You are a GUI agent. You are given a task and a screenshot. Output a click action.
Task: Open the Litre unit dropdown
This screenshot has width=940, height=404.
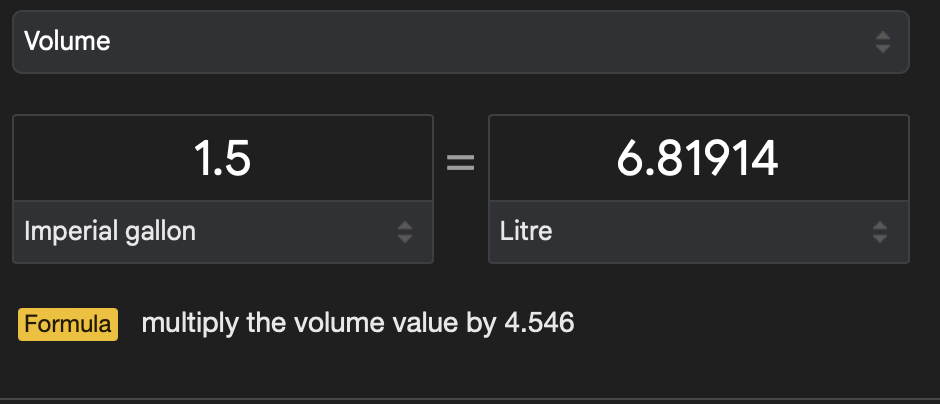(698, 233)
